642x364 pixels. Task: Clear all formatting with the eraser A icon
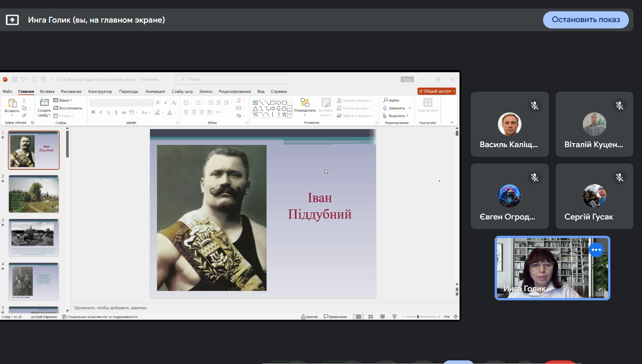coord(174,103)
